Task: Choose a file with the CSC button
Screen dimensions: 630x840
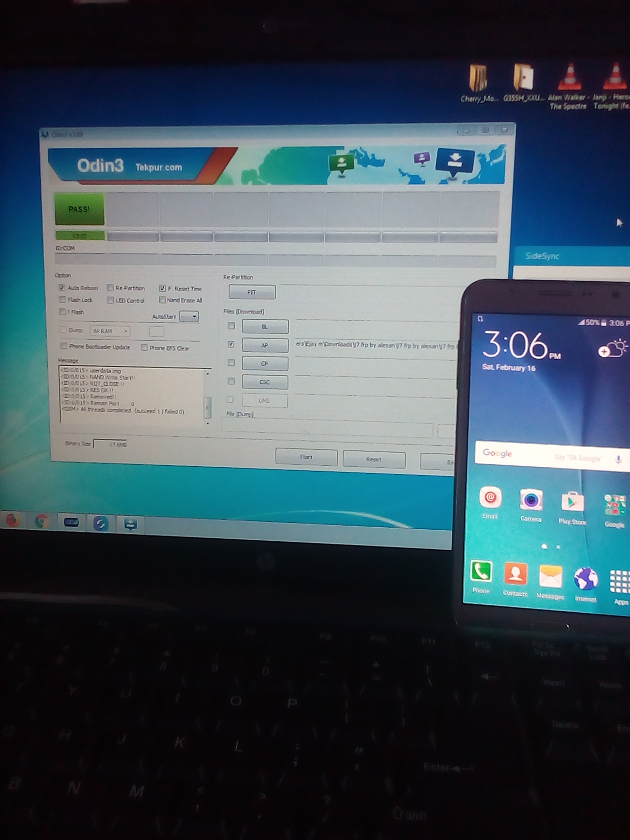Action: [x=265, y=382]
